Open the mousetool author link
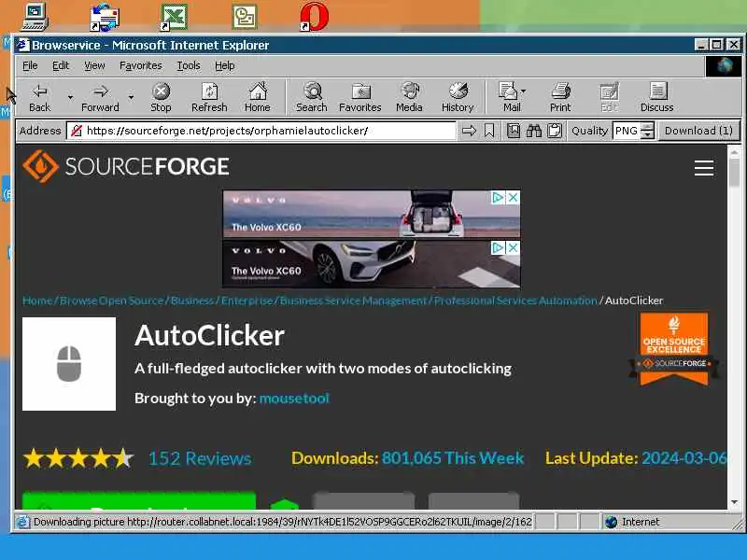 tap(294, 399)
